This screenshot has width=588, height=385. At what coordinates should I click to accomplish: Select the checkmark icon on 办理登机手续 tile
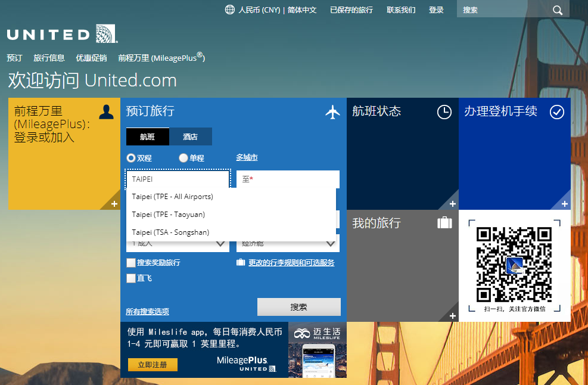[x=556, y=111]
